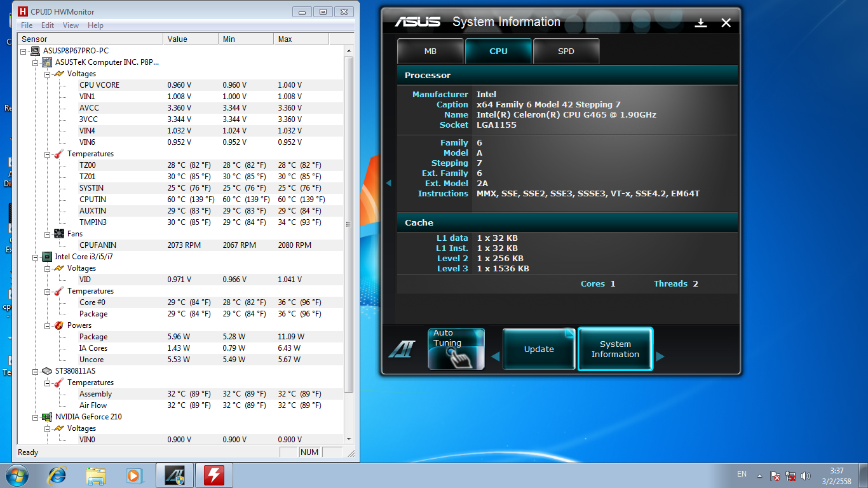Launch Windows Media Player from the taskbar
Screen dimensions: 868x488
(134, 475)
